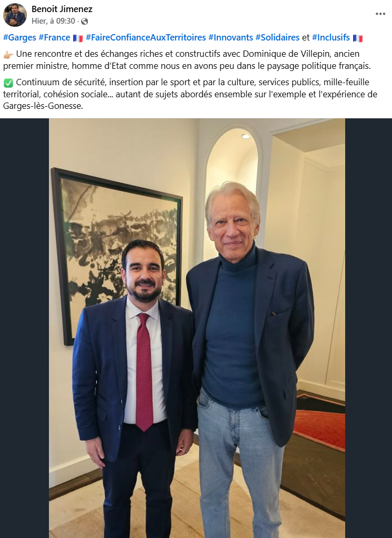The width and height of the screenshot is (392, 538).
Task: Click the French flag after #Inclusifs
Action: click(358, 38)
